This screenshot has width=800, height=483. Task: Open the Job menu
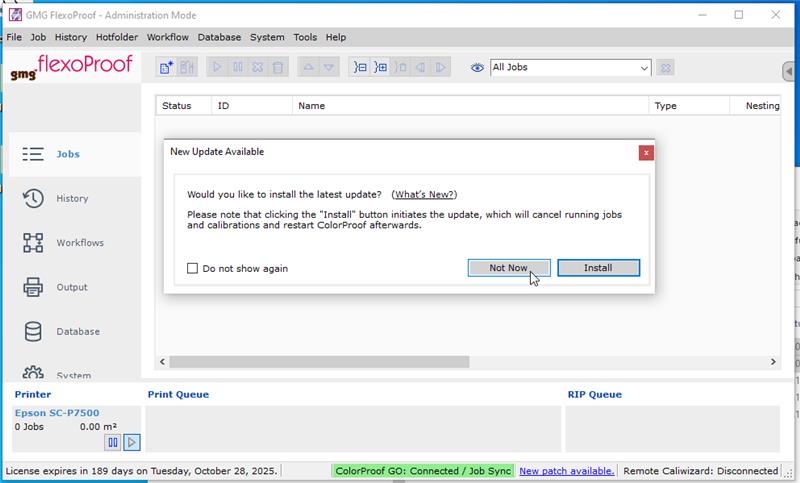pos(38,37)
